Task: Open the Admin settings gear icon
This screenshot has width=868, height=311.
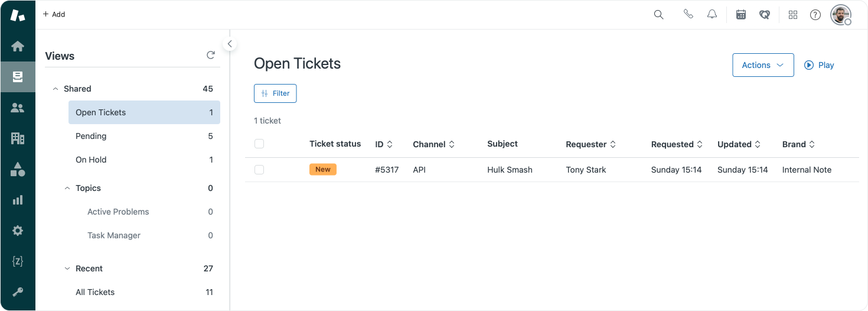Action: point(18,231)
